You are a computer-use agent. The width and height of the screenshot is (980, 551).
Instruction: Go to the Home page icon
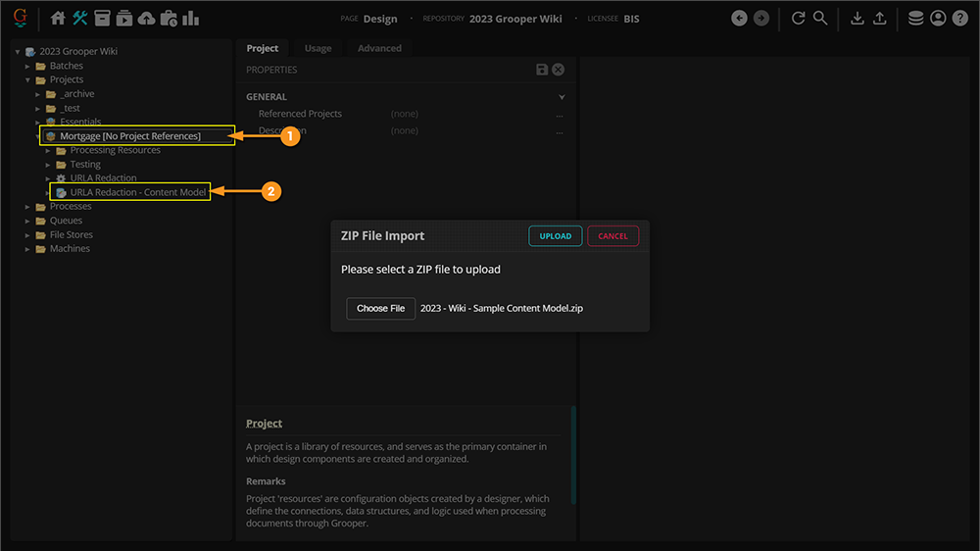point(58,19)
